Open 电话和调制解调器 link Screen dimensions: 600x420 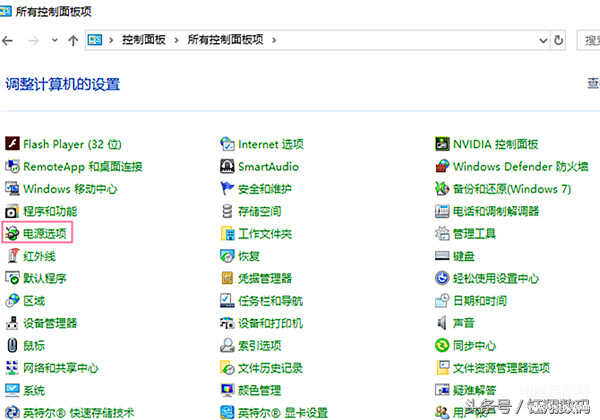click(x=496, y=211)
